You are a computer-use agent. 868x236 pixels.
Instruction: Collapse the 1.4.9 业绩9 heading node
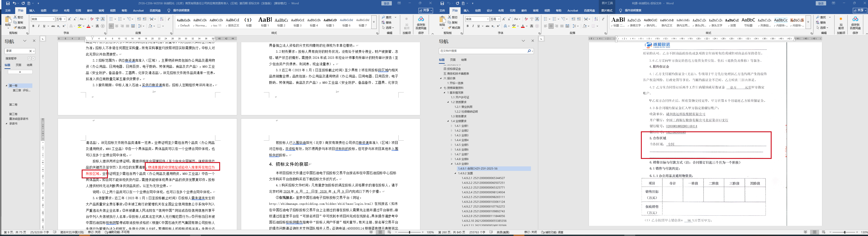coord(452,164)
